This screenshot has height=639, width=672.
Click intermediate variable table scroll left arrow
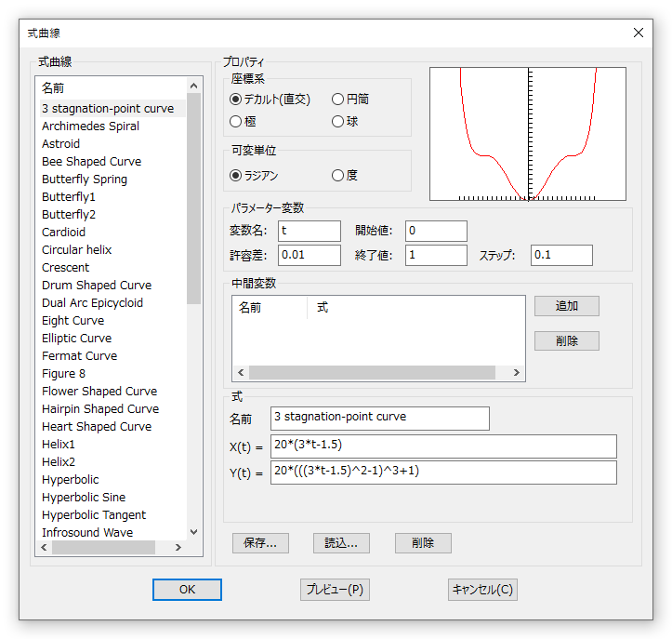(x=241, y=372)
